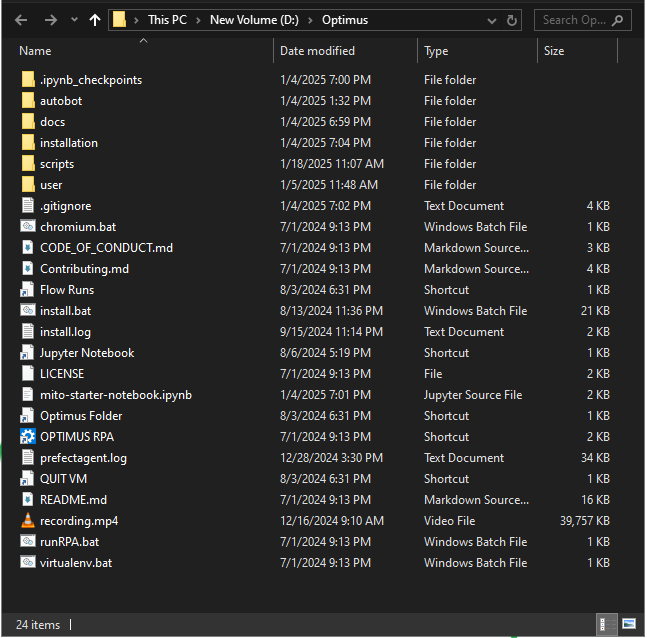Select the .gitignore file icon
Viewport: 647px width, 638px height.
coord(28,206)
